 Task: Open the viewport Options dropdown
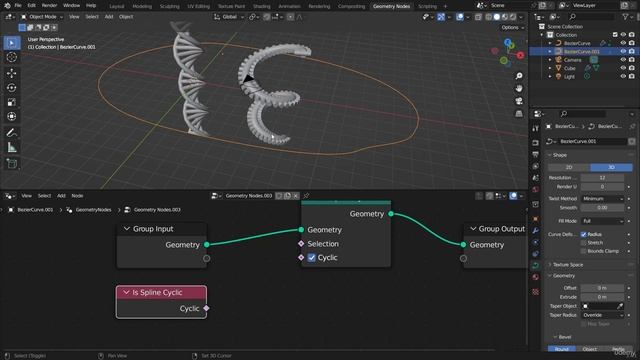(x=513, y=27)
